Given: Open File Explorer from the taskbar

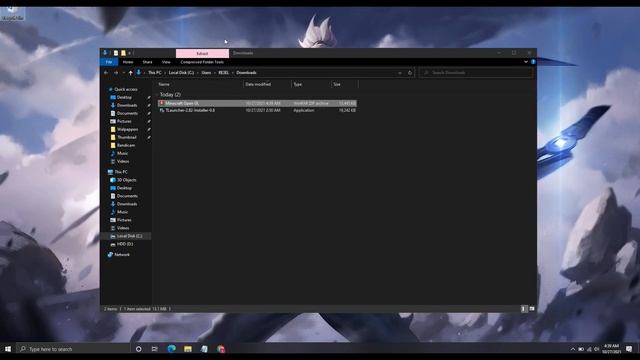Looking at the screenshot, I should coord(188,349).
